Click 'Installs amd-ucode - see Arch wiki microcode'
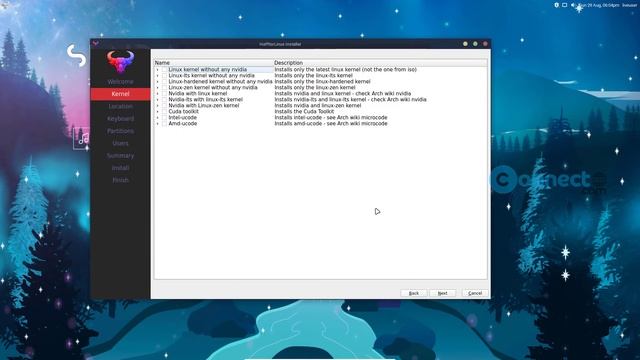 [x=331, y=123]
